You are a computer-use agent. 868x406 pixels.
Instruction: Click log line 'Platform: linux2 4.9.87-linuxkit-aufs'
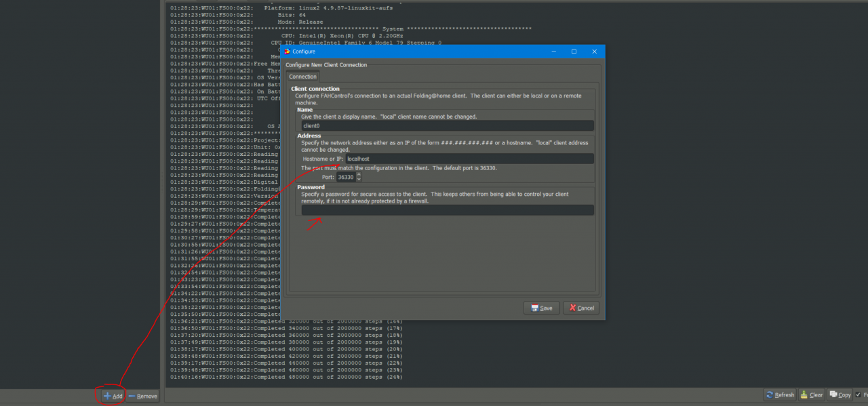click(281, 7)
